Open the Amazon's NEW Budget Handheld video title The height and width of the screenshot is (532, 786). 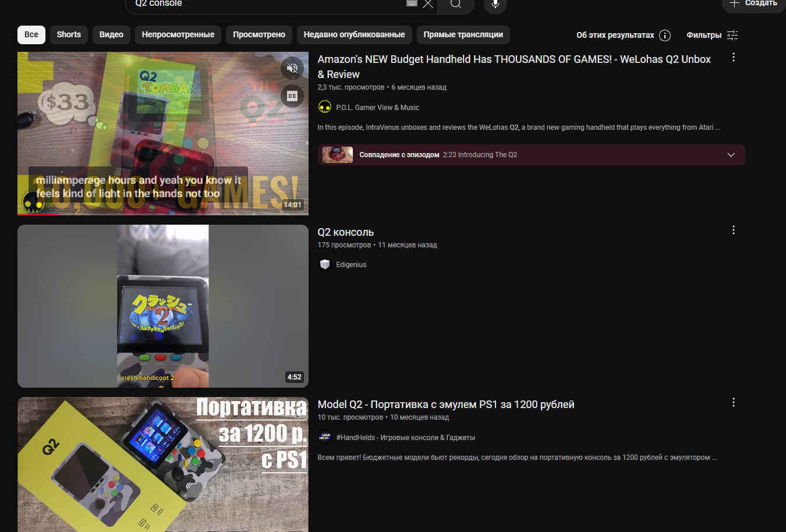[514, 67]
